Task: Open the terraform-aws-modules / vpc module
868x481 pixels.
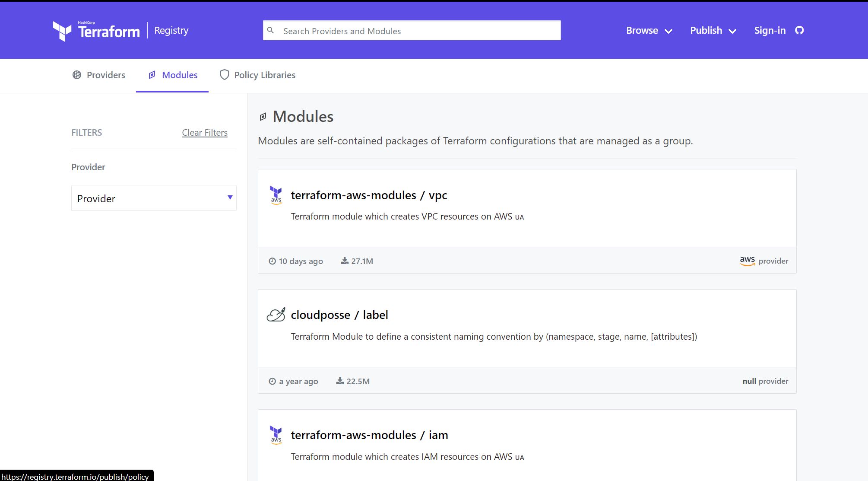Action: pos(369,195)
